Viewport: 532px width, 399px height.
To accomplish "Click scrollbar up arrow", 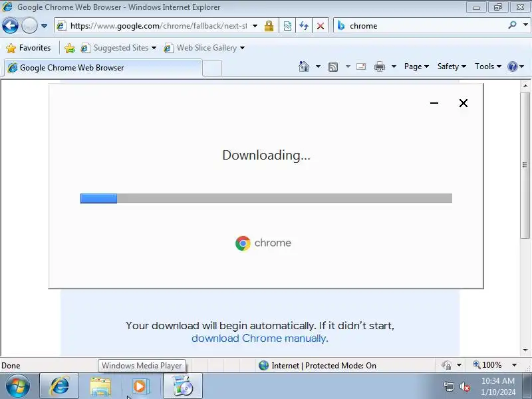I will [x=525, y=86].
